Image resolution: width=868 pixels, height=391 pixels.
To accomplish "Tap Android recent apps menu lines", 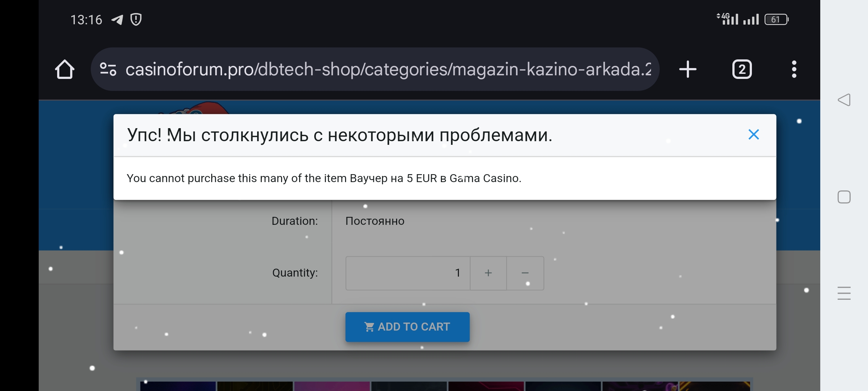I will click(x=844, y=293).
